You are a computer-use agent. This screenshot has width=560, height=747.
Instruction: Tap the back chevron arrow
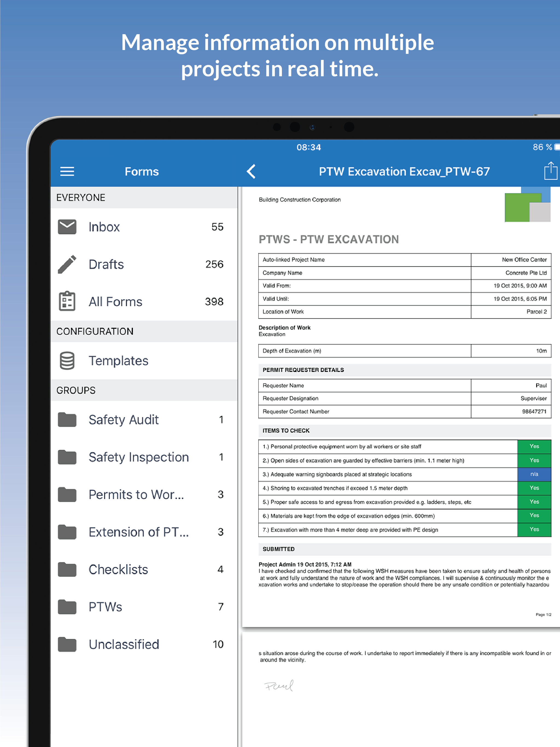pos(251,171)
